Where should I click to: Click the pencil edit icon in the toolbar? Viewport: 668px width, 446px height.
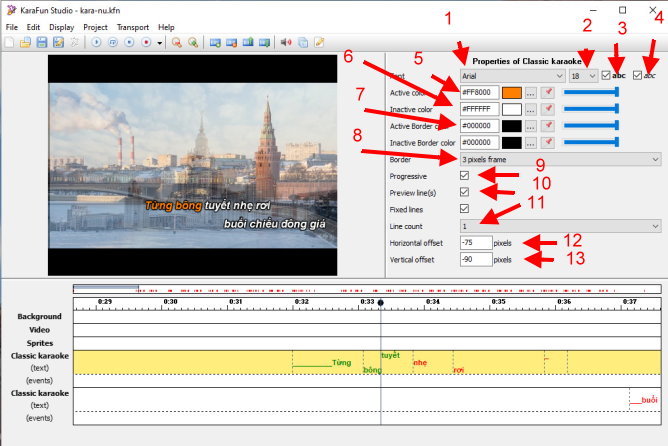[x=320, y=43]
